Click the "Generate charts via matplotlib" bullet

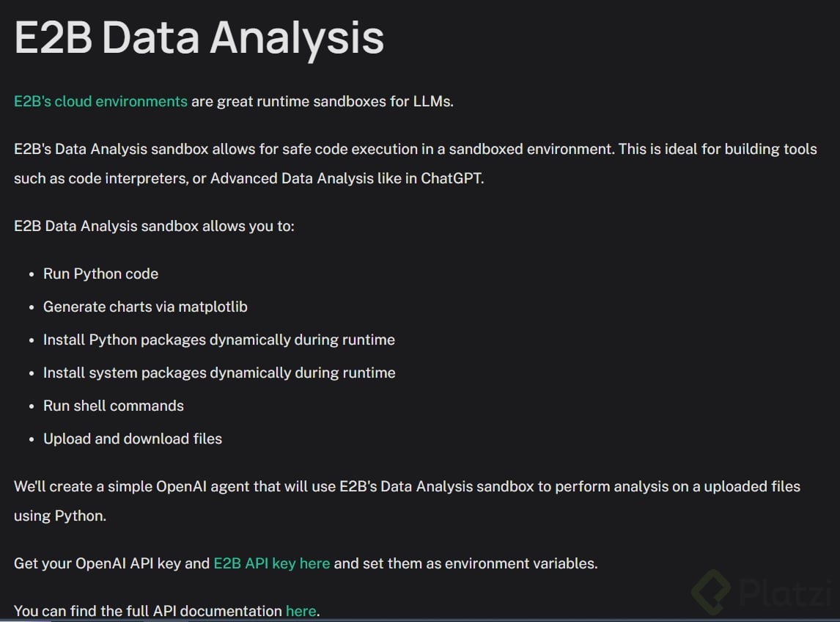click(x=145, y=307)
